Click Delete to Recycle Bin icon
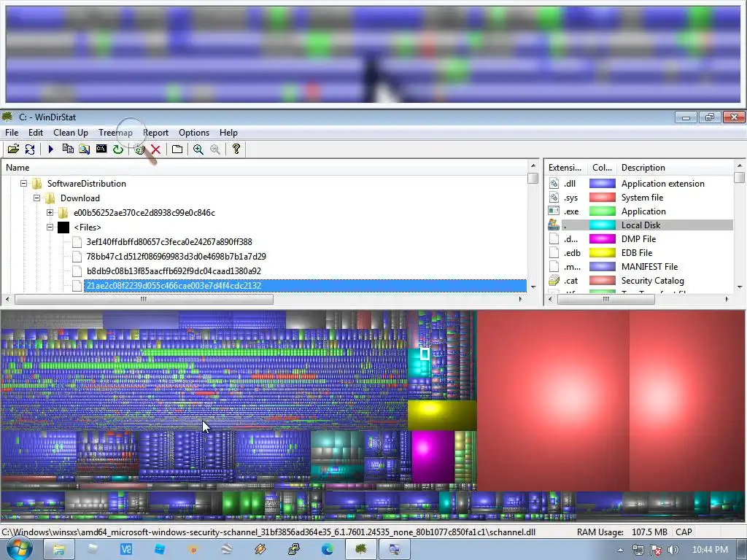The height and width of the screenshot is (560, 747). 139,149
